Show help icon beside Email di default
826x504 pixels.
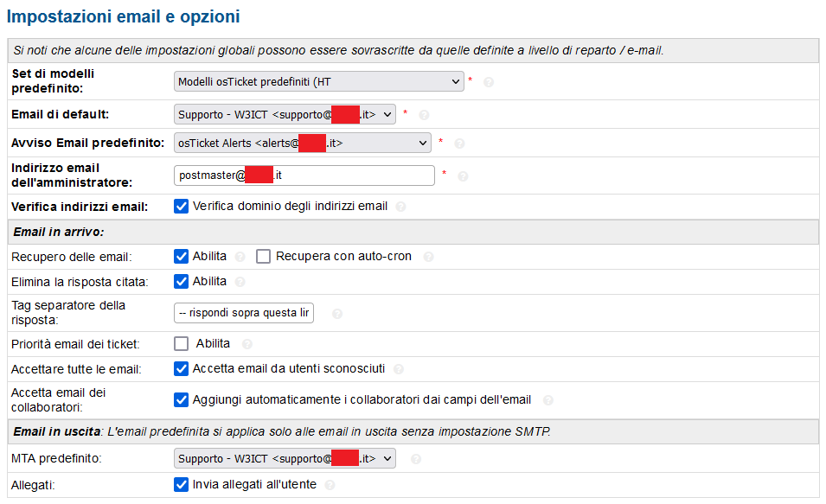(x=424, y=115)
